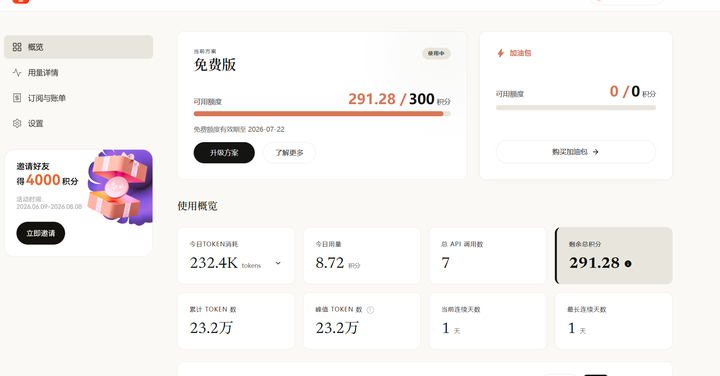This screenshot has height=376, width=720.
Task: Click the 加油包 quota progress bar
Action: tap(576, 108)
